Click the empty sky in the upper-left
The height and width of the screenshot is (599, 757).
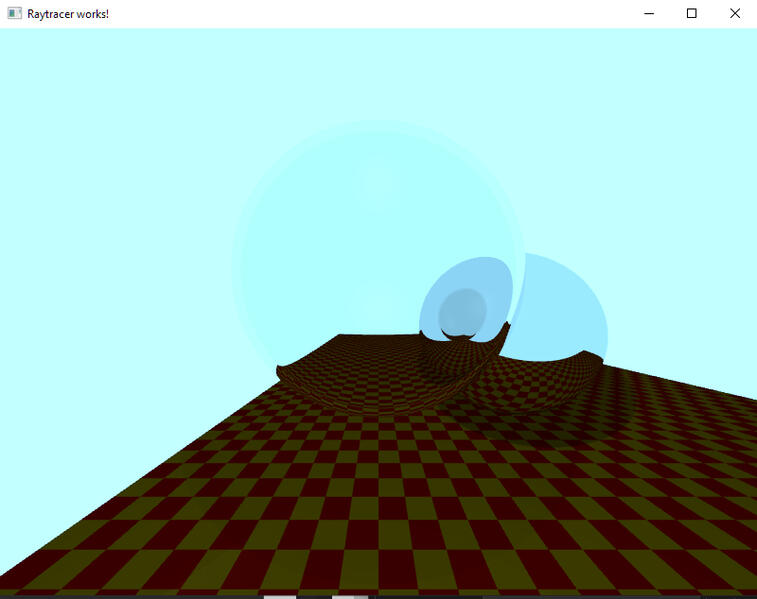pos(100,120)
